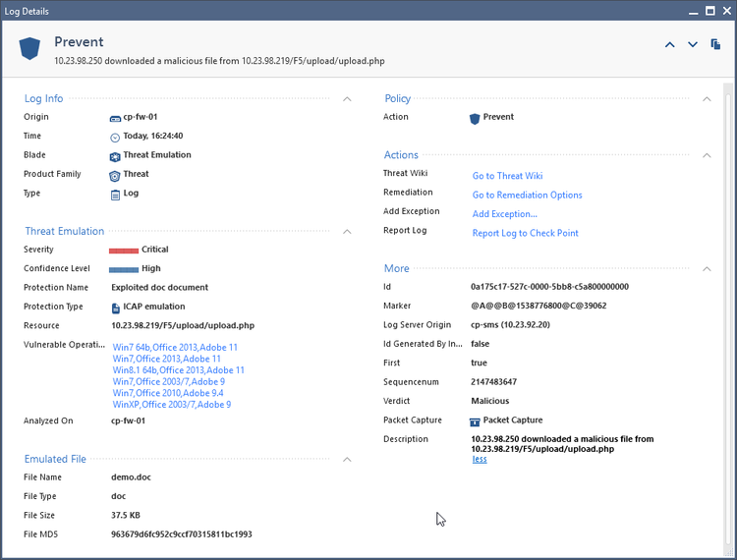This screenshot has height=560, width=737.
Task: Open Go to Remediation Options link
Action: 527,195
